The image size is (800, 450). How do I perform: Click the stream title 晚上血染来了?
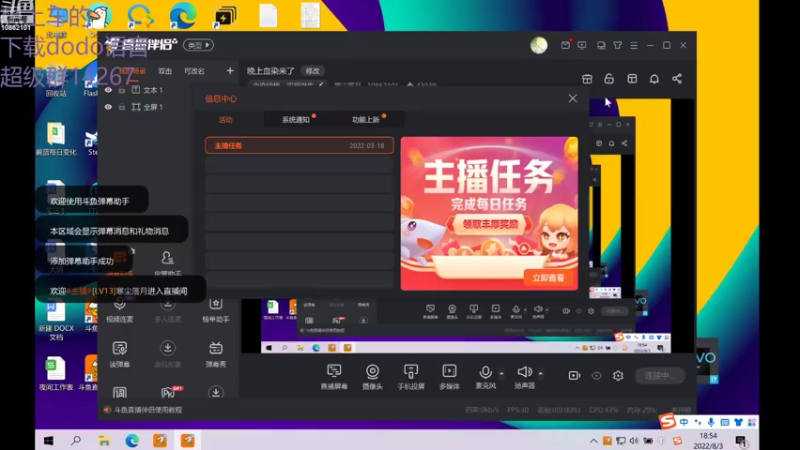pyautogui.click(x=271, y=71)
